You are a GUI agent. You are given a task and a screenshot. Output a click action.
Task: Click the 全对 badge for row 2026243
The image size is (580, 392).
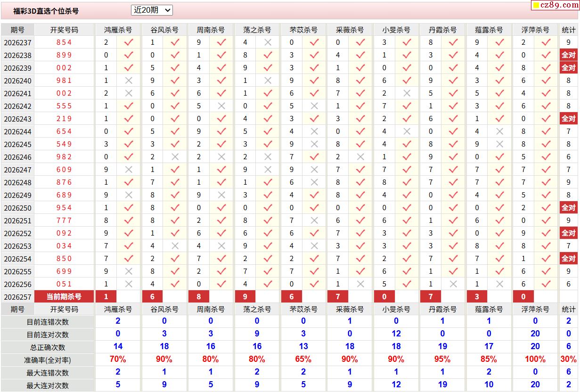pos(568,118)
